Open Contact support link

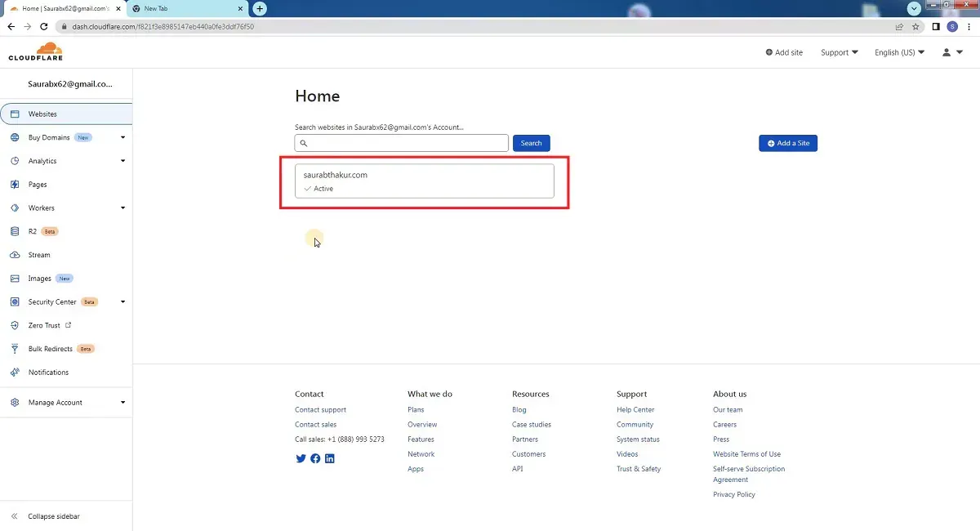[320, 410]
